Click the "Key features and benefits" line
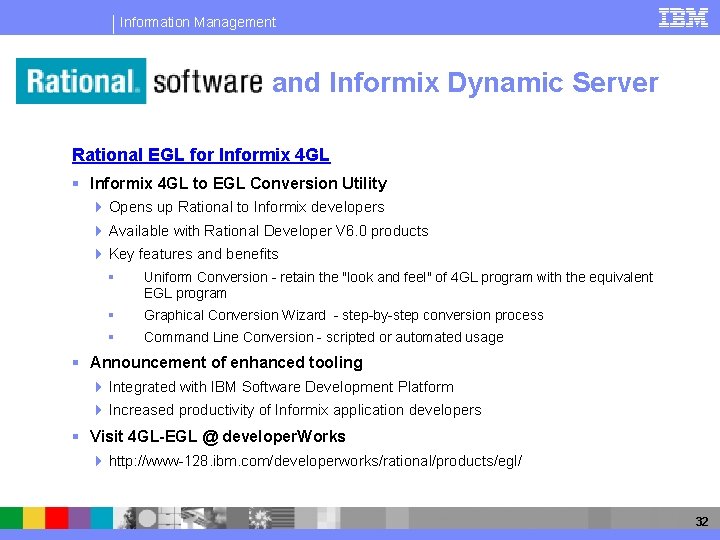This screenshot has width=720, height=540. coord(194,254)
